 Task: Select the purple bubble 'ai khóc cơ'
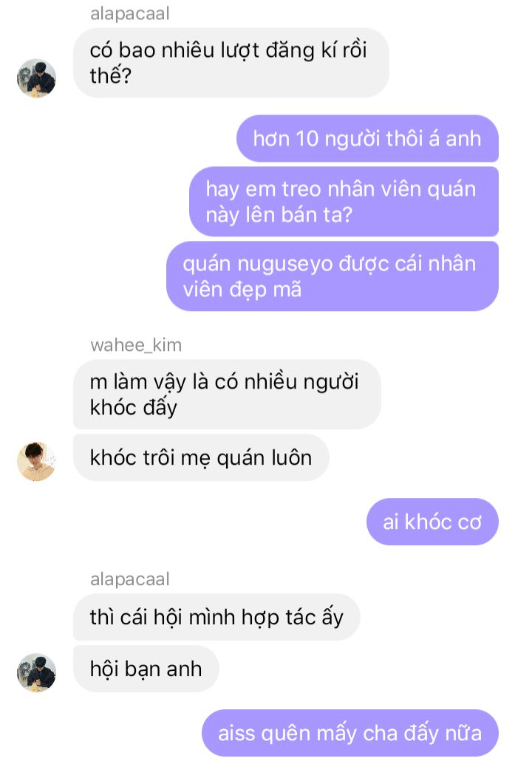pyautogui.click(x=432, y=522)
